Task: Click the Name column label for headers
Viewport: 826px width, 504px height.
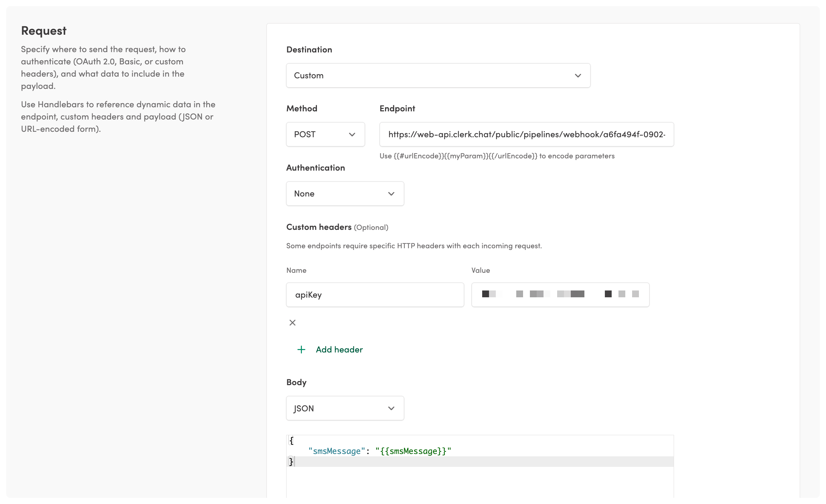Action: click(296, 270)
